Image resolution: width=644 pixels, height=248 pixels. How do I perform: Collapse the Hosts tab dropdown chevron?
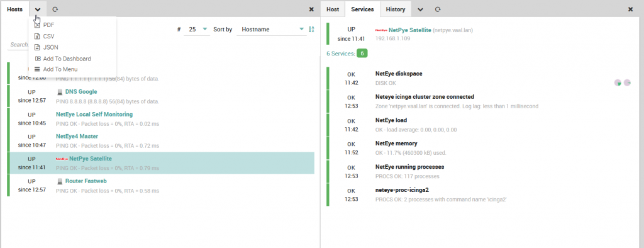[x=38, y=9]
